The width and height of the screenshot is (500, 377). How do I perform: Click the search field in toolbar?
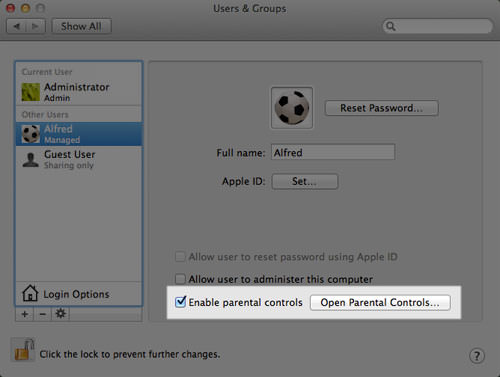click(437, 26)
